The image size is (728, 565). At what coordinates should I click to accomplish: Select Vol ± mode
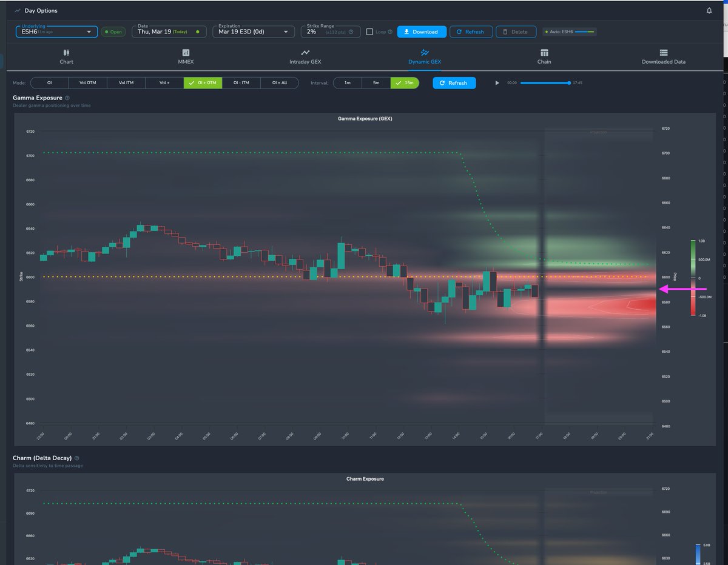click(x=164, y=83)
